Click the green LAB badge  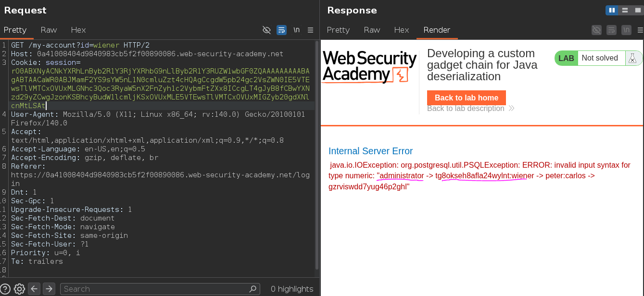click(566, 58)
